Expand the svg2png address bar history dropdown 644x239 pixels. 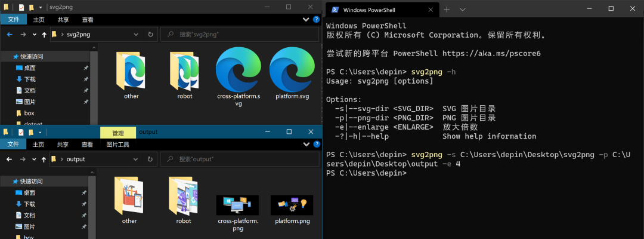137,35
